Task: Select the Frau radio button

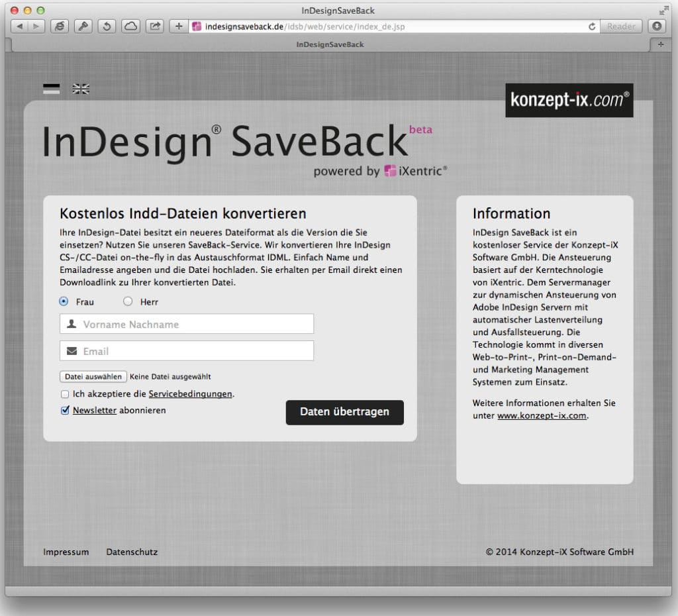Action: 64,301
